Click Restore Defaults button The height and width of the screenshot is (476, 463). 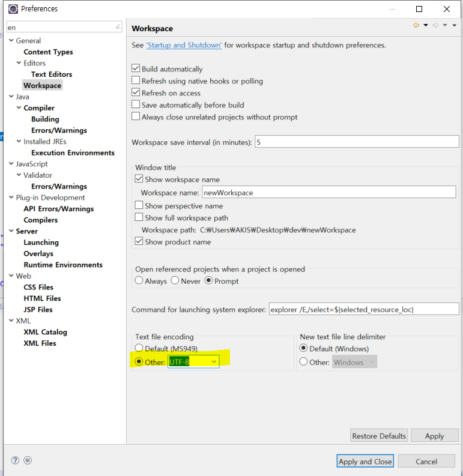pos(379,436)
